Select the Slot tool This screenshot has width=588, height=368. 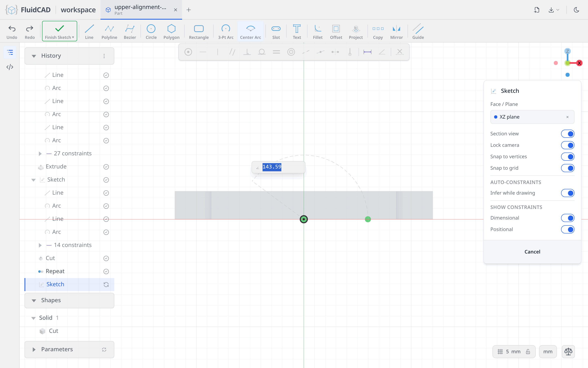pyautogui.click(x=276, y=31)
